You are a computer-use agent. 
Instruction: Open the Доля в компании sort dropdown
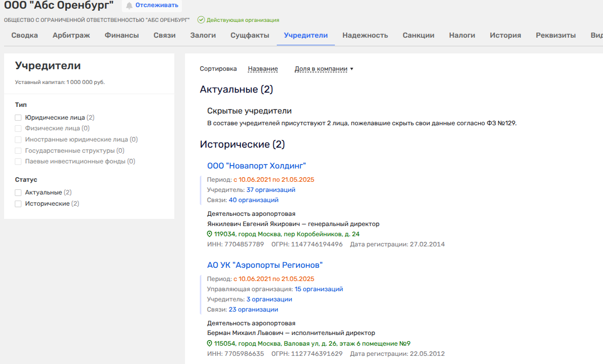[x=324, y=69]
